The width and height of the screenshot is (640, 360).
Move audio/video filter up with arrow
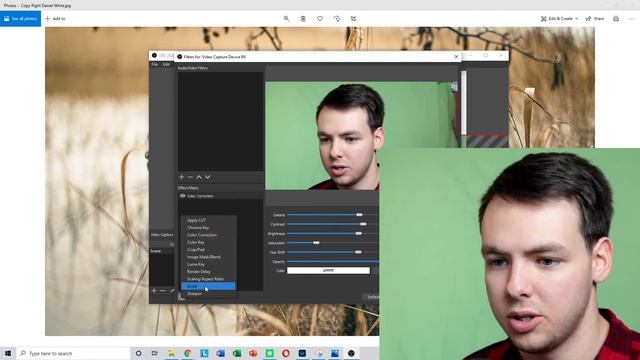pos(199,177)
